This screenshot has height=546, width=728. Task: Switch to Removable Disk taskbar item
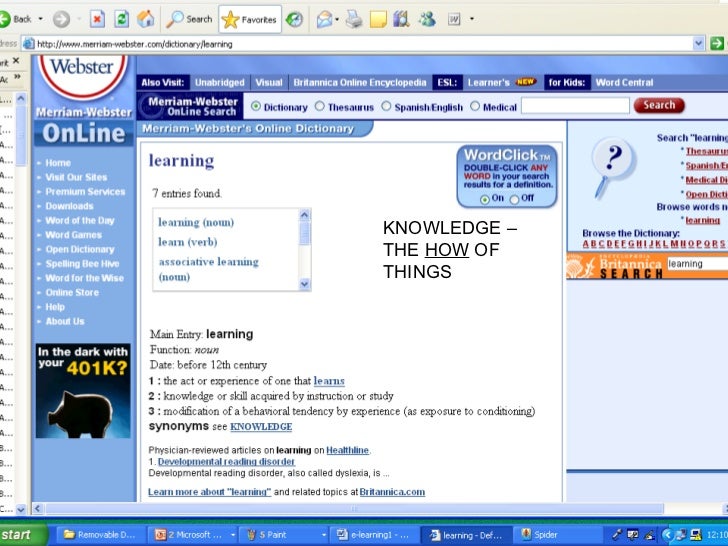pos(100,535)
